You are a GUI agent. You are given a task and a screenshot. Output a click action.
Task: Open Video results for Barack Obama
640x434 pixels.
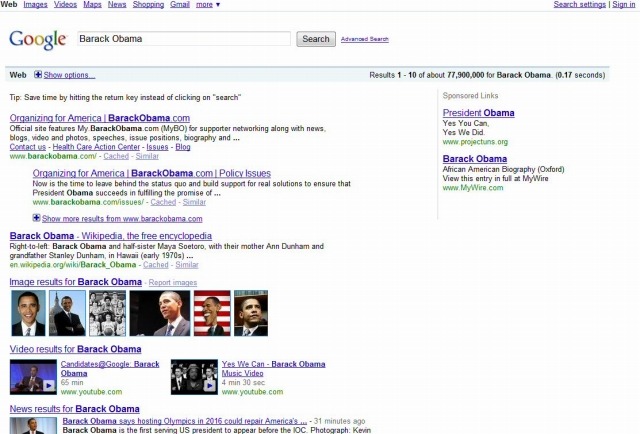point(76,349)
